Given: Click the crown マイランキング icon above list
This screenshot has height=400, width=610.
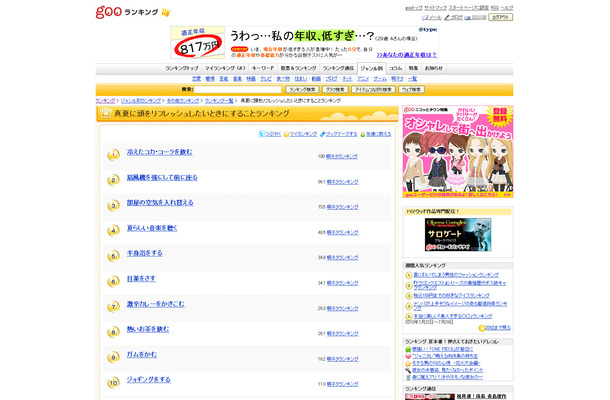Looking at the screenshot, I should point(286,134).
